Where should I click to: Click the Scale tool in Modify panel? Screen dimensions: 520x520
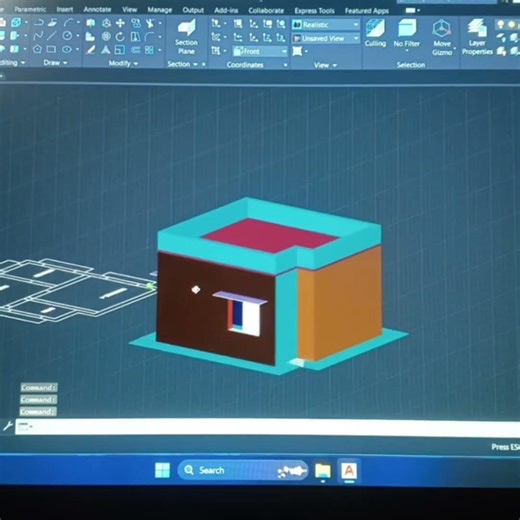click(x=120, y=50)
